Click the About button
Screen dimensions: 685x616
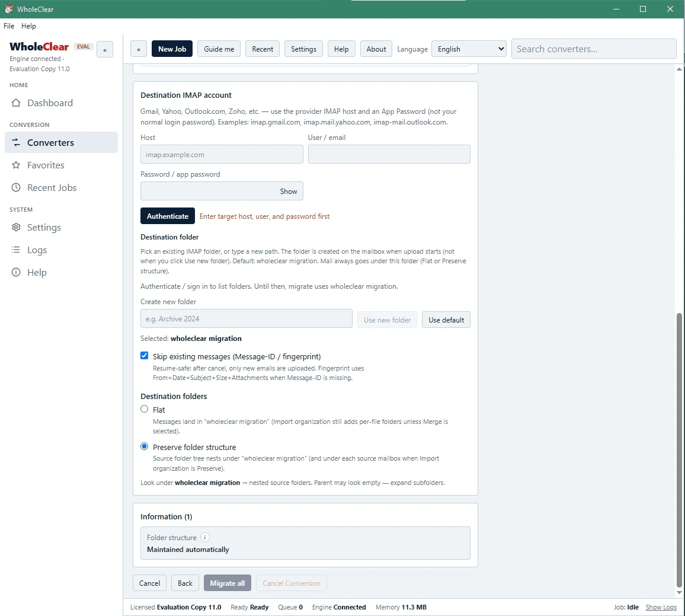(x=376, y=49)
